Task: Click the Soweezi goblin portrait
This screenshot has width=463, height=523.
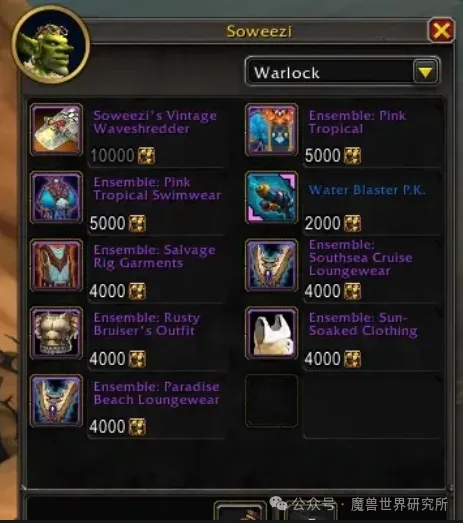Action: pyautogui.click(x=51, y=45)
